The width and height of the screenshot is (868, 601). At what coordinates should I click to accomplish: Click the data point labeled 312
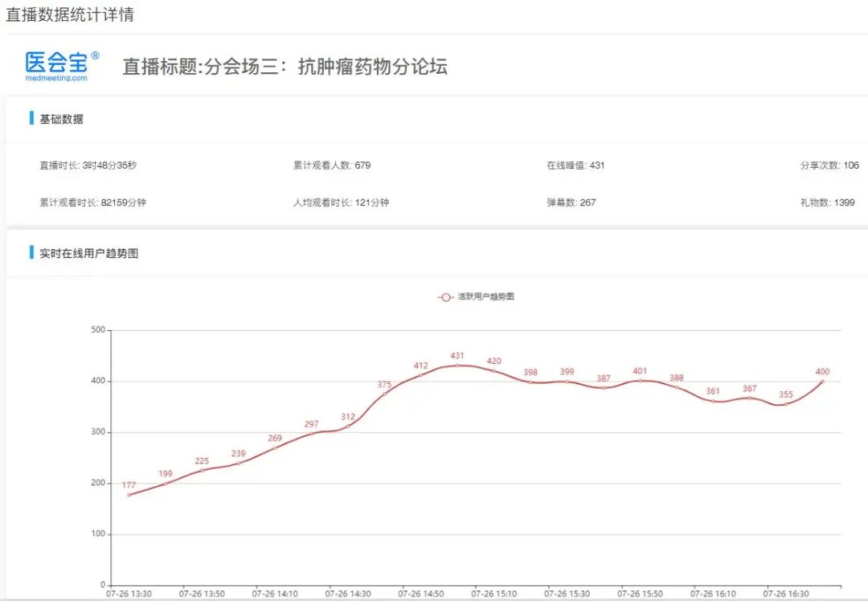coord(348,426)
